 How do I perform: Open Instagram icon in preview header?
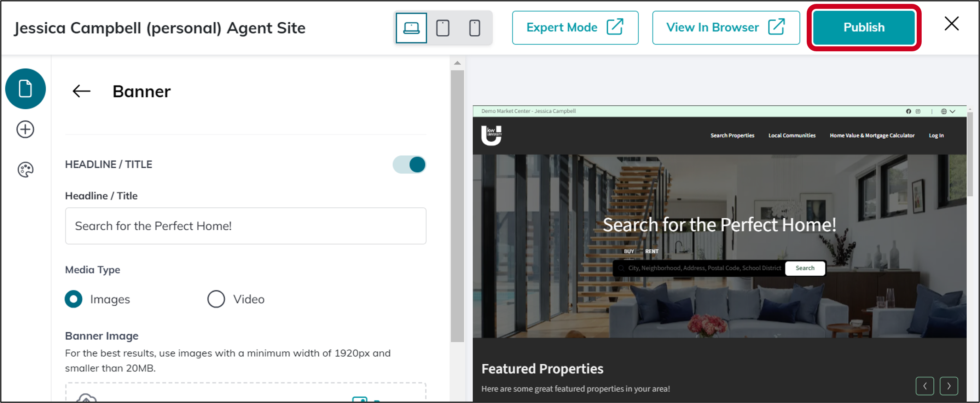coord(918,111)
